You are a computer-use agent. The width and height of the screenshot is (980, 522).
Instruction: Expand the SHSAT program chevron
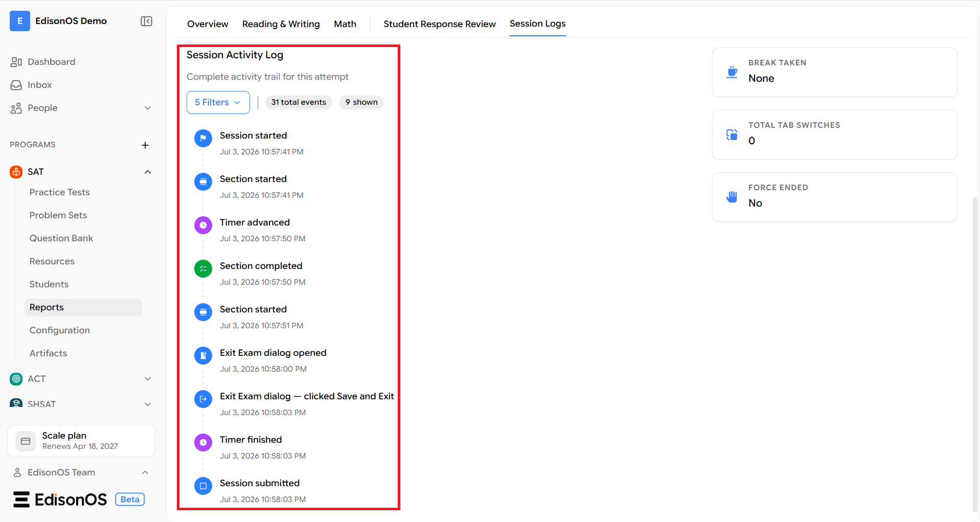click(x=148, y=404)
